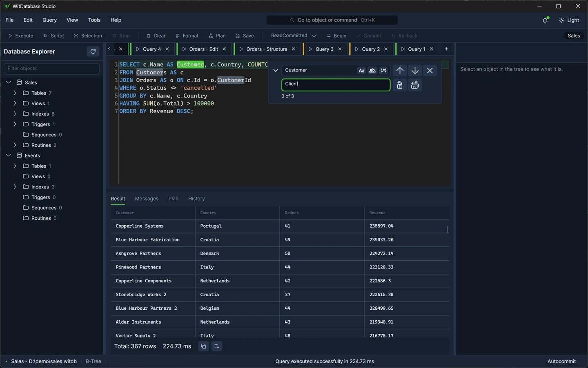
Task: Expand Sales Triggers folder
Action: pyautogui.click(x=15, y=124)
